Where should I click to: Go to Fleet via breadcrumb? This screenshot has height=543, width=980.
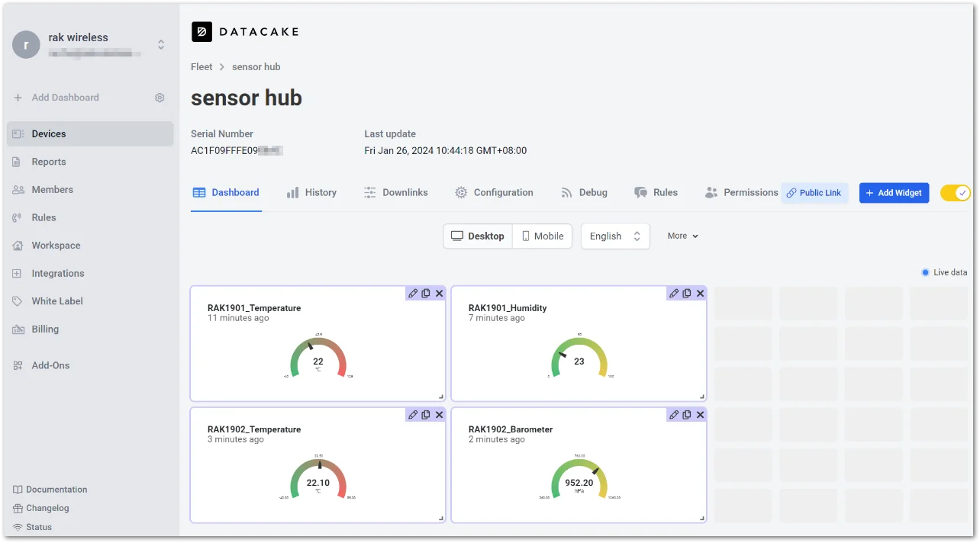click(201, 67)
